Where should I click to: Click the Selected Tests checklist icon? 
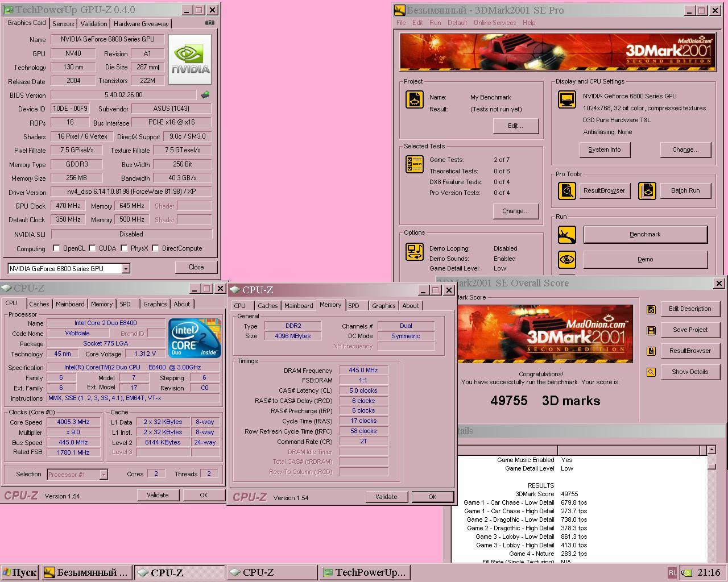(414, 164)
